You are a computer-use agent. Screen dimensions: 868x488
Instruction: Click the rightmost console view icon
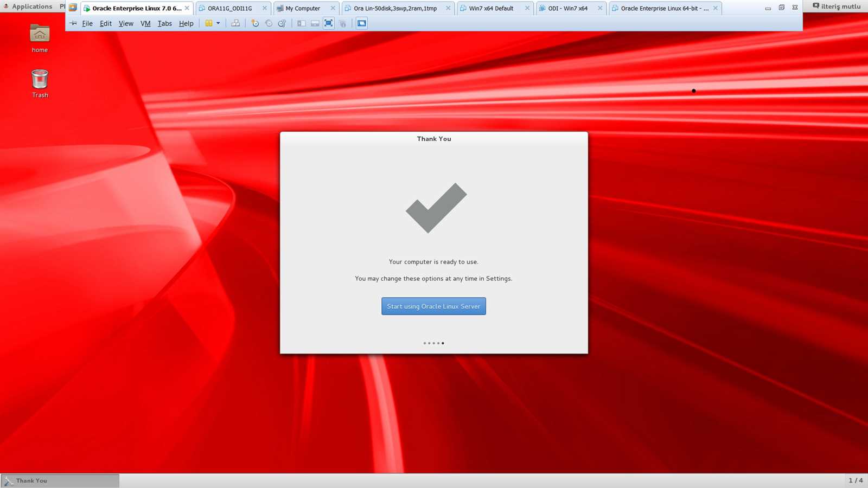point(362,23)
